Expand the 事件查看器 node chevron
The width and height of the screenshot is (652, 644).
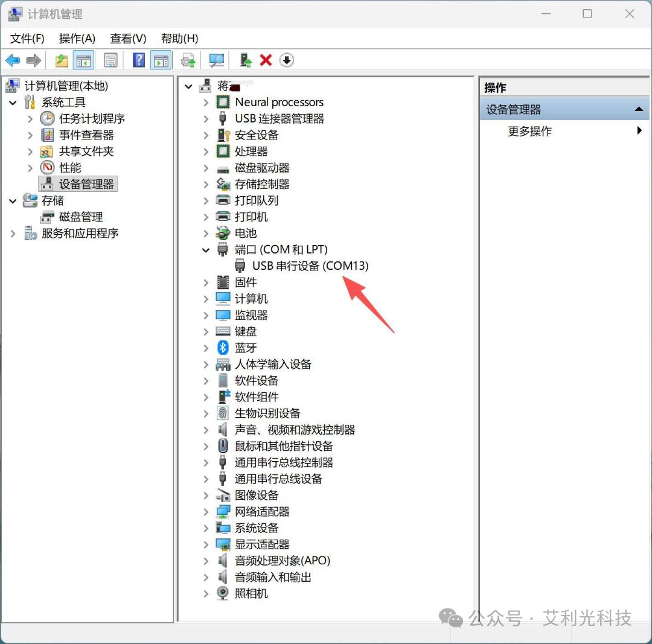click(x=30, y=135)
